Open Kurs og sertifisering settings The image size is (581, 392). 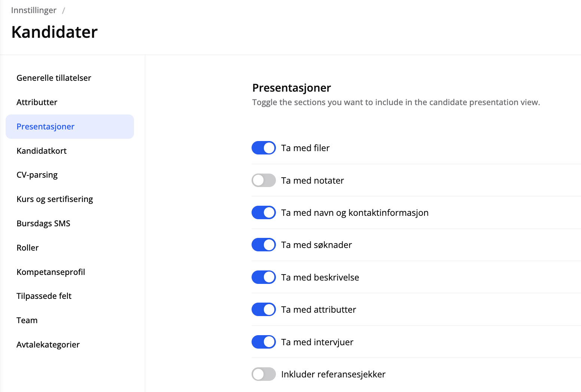coord(55,199)
